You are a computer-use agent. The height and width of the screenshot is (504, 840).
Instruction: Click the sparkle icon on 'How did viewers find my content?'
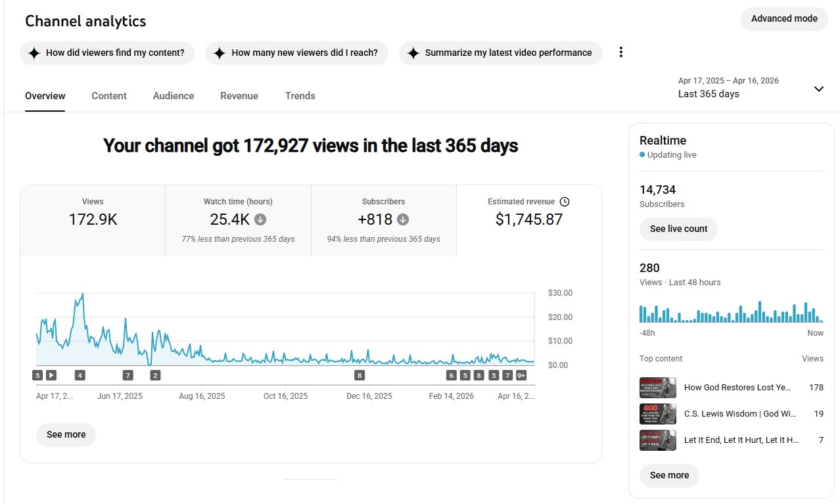tap(34, 53)
